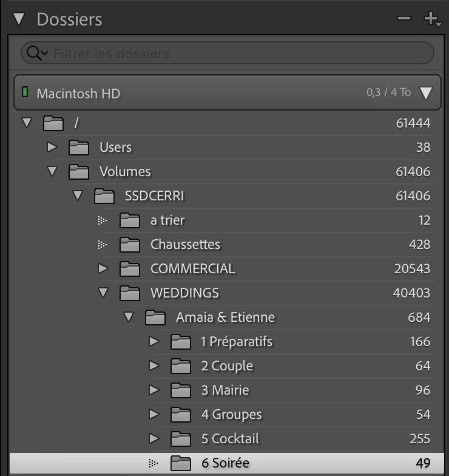Click the 20543 count for COMMERCIAL

pyautogui.click(x=412, y=268)
